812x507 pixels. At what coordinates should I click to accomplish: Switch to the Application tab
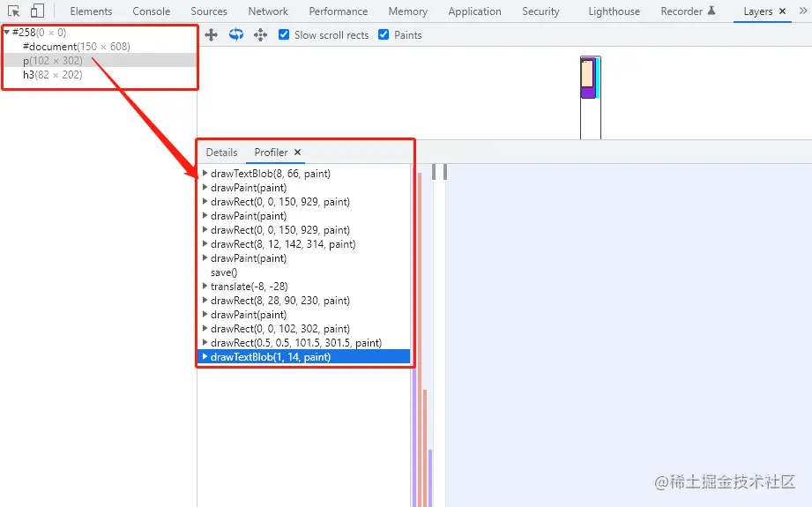pyautogui.click(x=475, y=11)
